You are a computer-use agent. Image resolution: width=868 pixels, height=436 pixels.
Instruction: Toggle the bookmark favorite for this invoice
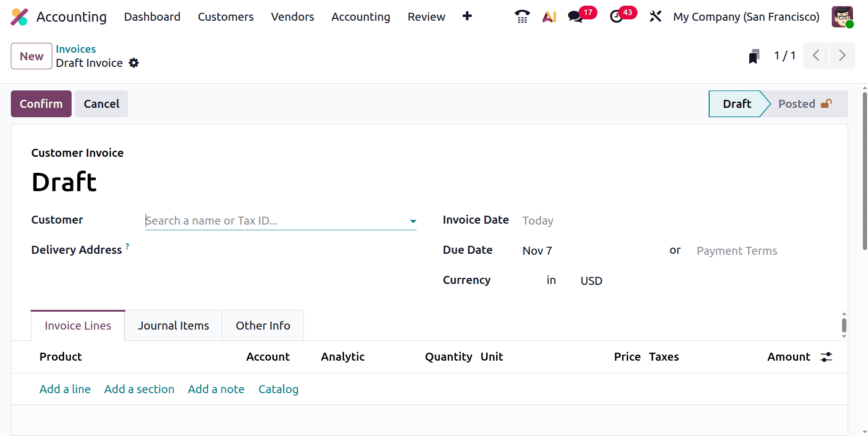pyautogui.click(x=754, y=56)
